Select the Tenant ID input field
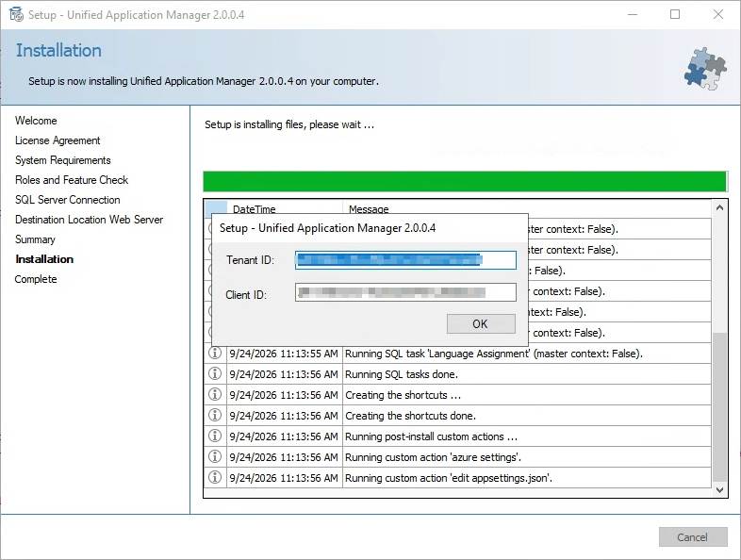 coord(405,260)
